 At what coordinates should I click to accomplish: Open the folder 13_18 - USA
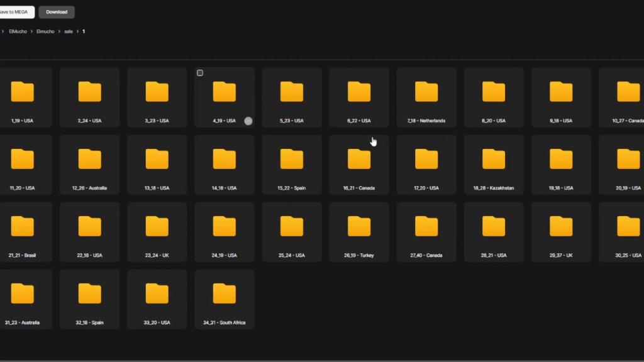(x=157, y=165)
